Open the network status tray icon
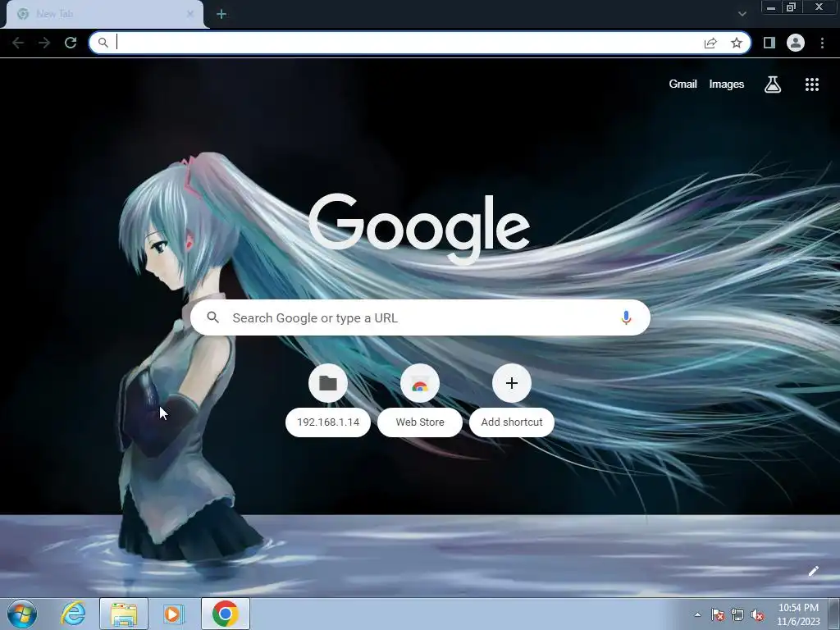The width and height of the screenshot is (840, 630). [x=737, y=615]
